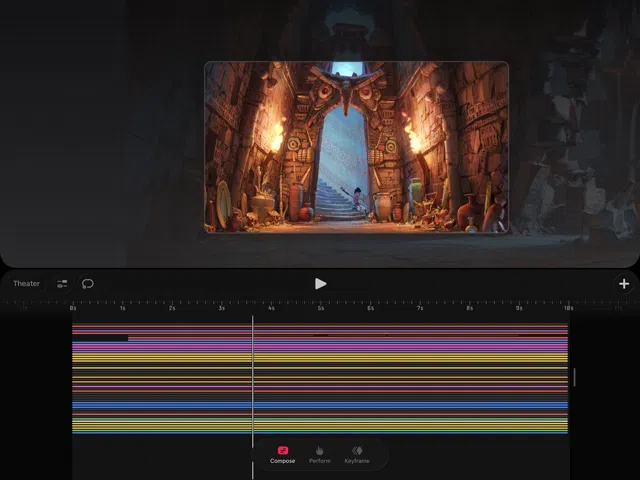Play the animation

(x=320, y=284)
